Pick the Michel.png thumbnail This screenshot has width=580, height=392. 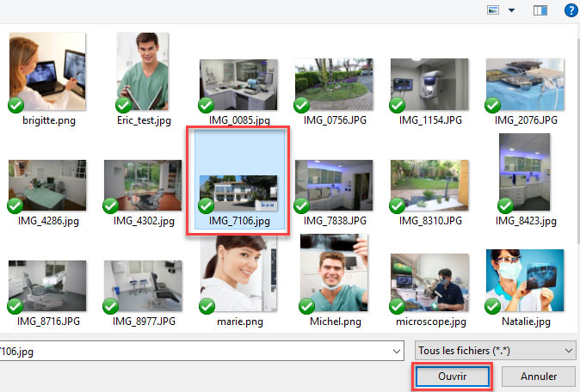coord(334,275)
